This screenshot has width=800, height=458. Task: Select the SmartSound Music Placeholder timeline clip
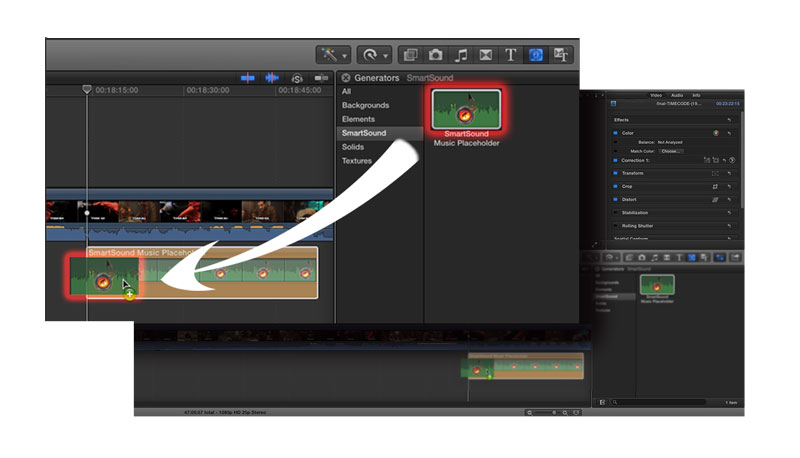point(202,273)
